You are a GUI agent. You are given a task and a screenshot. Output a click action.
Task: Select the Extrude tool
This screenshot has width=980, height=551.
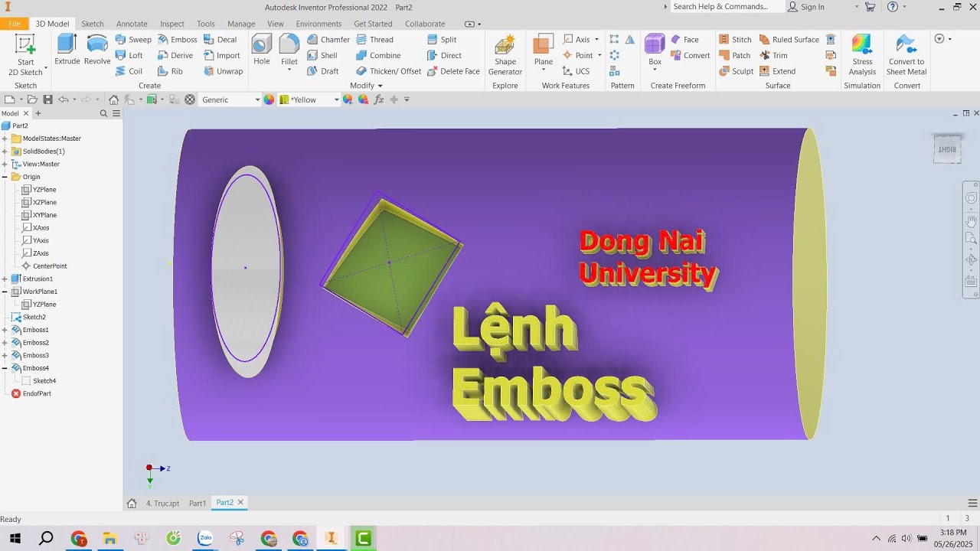click(x=67, y=50)
